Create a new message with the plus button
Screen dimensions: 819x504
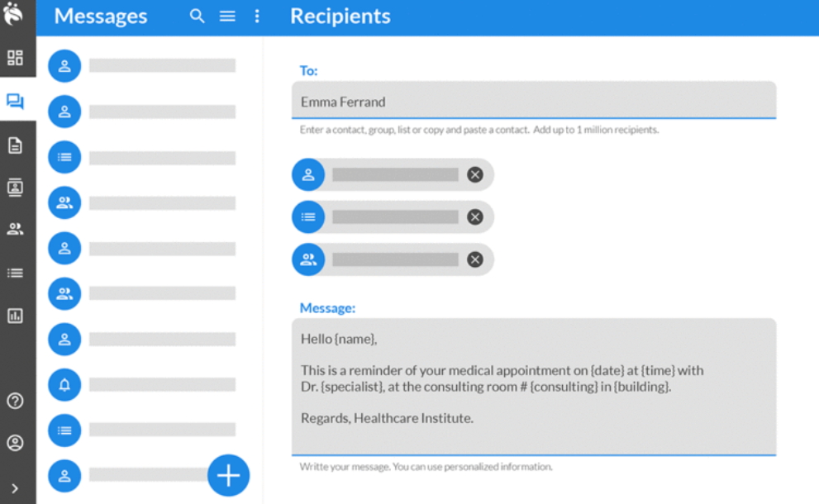[228, 475]
